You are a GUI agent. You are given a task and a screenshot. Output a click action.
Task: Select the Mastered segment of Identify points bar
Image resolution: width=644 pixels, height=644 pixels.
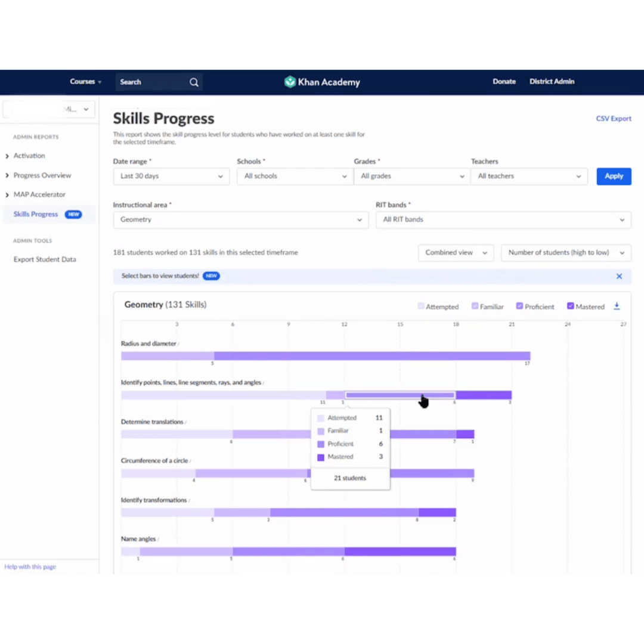(x=484, y=395)
